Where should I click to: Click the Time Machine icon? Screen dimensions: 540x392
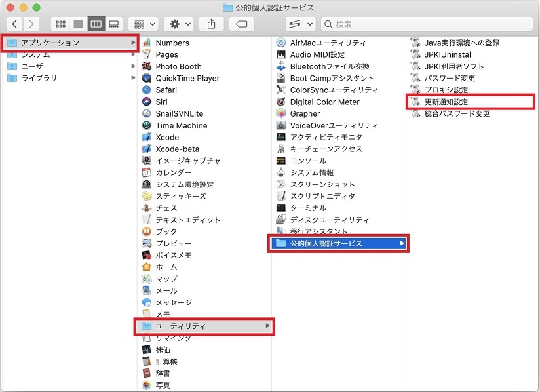(146, 125)
